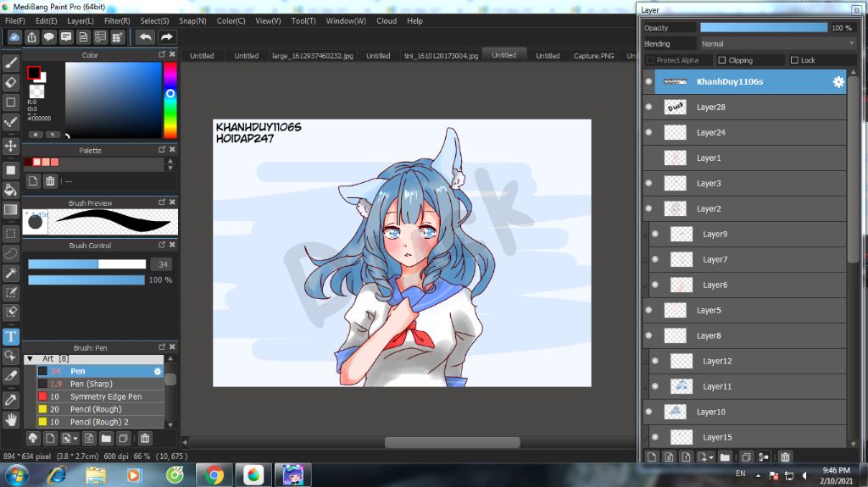Delete the palette color with the trash icon
Image resolution: width=868 pixels, height=487 pixels.
pyautogui.click(x=50, y=181)
